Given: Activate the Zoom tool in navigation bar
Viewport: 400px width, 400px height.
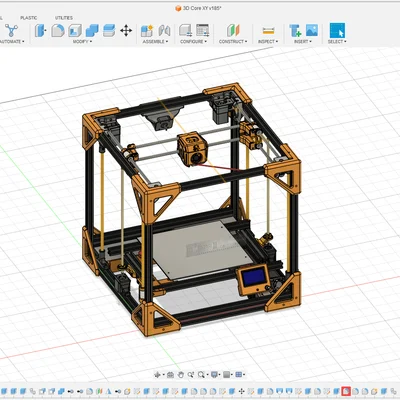Looking at the screenshot, I should [x=191, y=375].
